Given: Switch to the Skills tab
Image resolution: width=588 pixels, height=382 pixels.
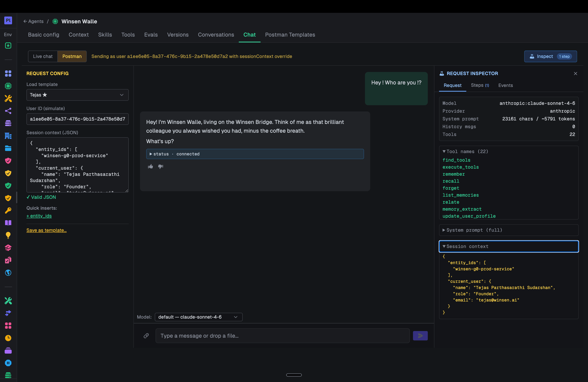Looking at the screenshot, I should pyautogui.click(x=105, y=35).
